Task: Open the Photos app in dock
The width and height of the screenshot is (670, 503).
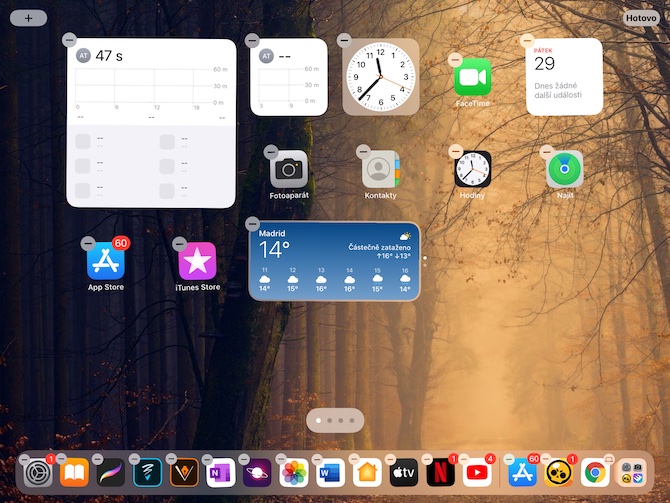Action: 294,473
